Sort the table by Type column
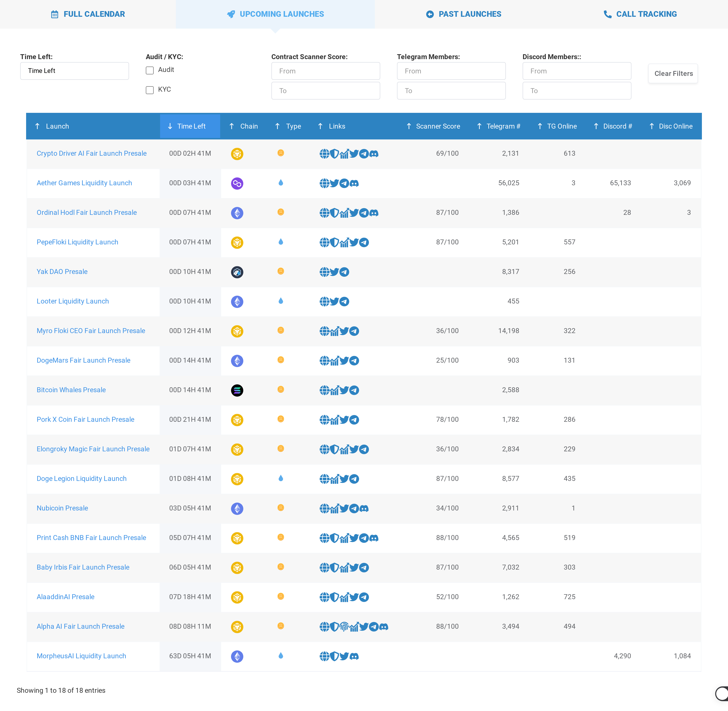 click(288, 126)
